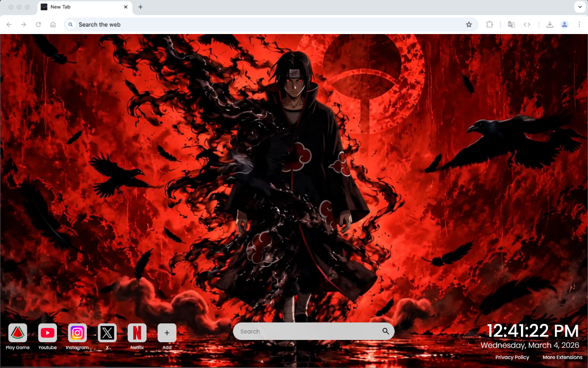Open the Youtube shortcut icon
The height and width of the screenshot is (368, 588).
(x=47, y=333)
